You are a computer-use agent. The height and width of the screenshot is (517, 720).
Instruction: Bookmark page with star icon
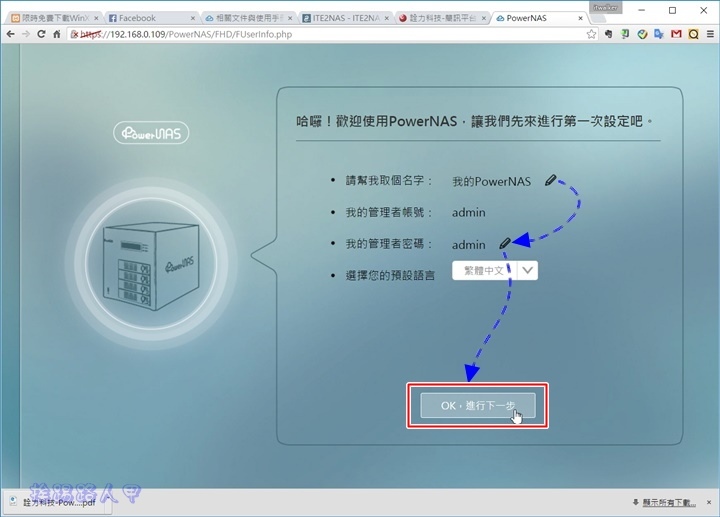pyautogui.click(x=591, y=34)
